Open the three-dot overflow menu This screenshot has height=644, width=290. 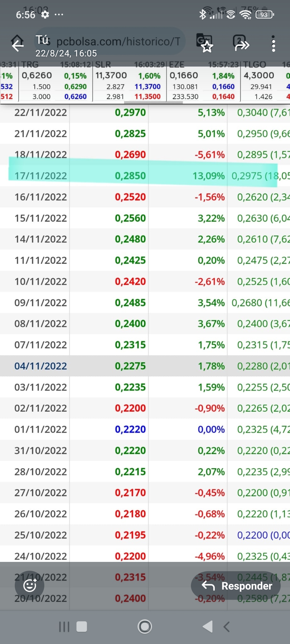point(273,44)
